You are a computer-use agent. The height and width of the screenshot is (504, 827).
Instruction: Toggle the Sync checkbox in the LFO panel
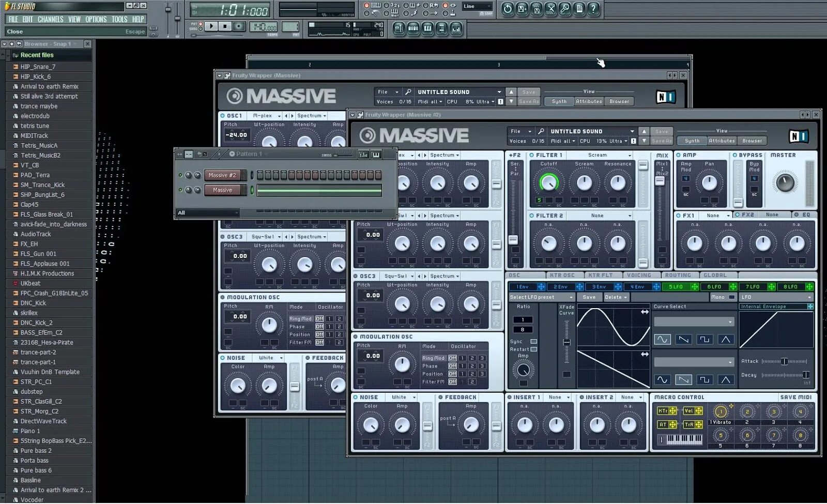tap(534, 342)
